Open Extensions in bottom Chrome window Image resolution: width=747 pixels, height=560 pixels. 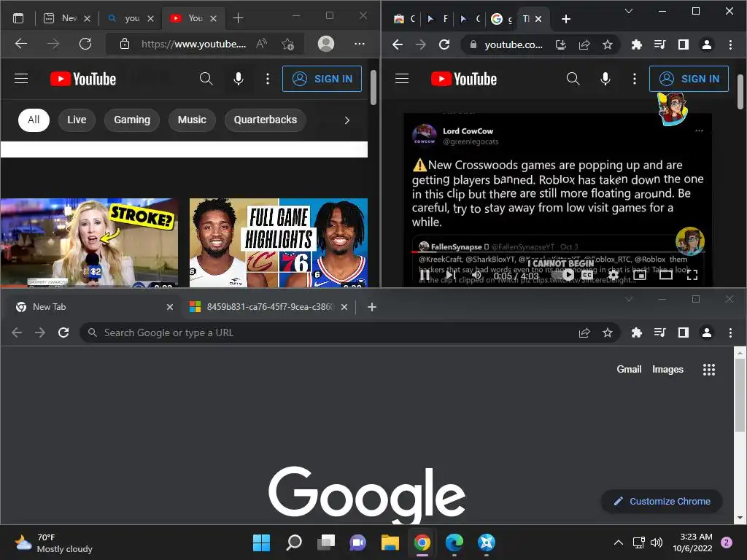pos(636,332)
